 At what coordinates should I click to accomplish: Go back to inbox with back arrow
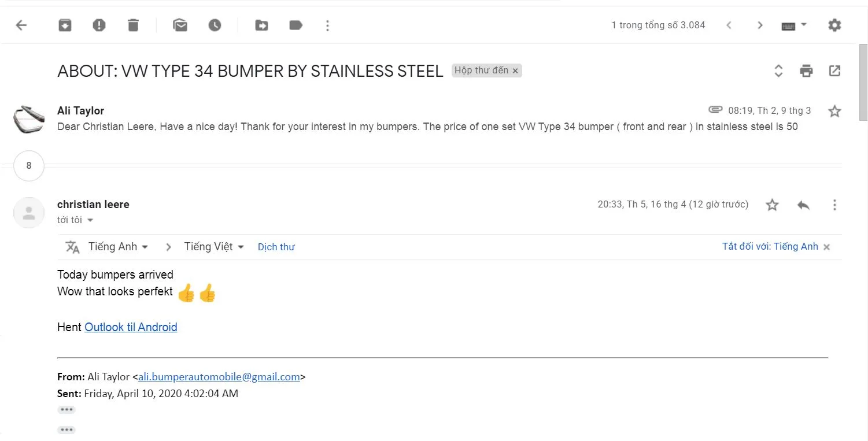(21, 25)
